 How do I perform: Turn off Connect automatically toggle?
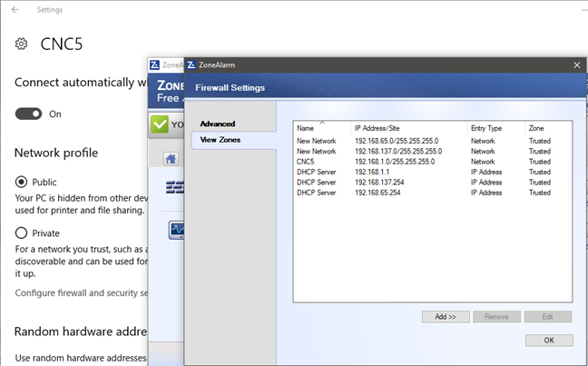pyautogui.click(x=28, y=114)
